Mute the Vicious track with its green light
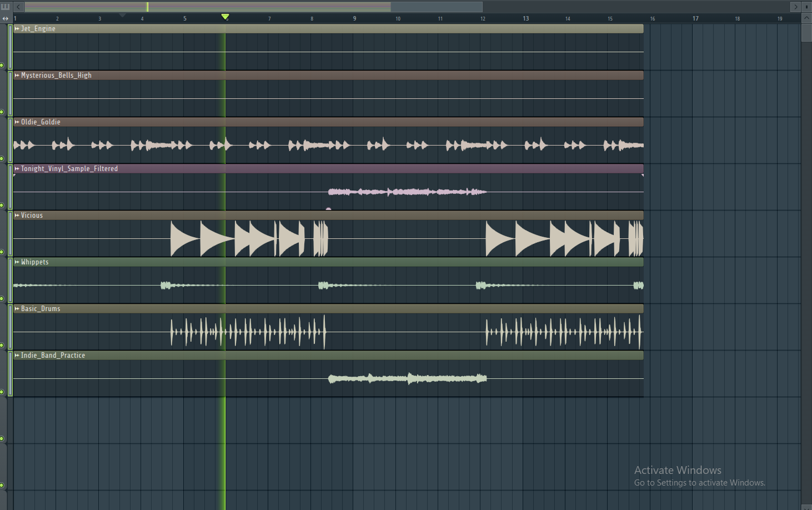Viewport: 812px width, 510px height. [2, 252]
